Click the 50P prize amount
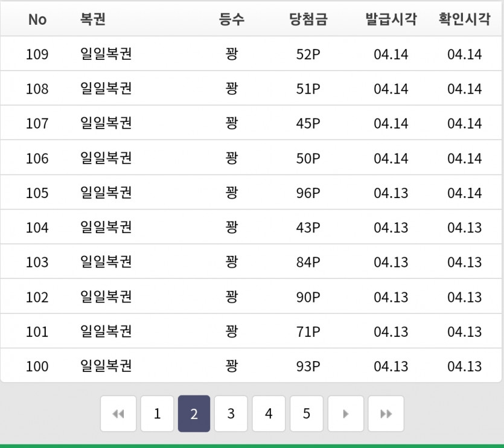Viewport: 504px width, 448px height. click(x=308, y=158)
